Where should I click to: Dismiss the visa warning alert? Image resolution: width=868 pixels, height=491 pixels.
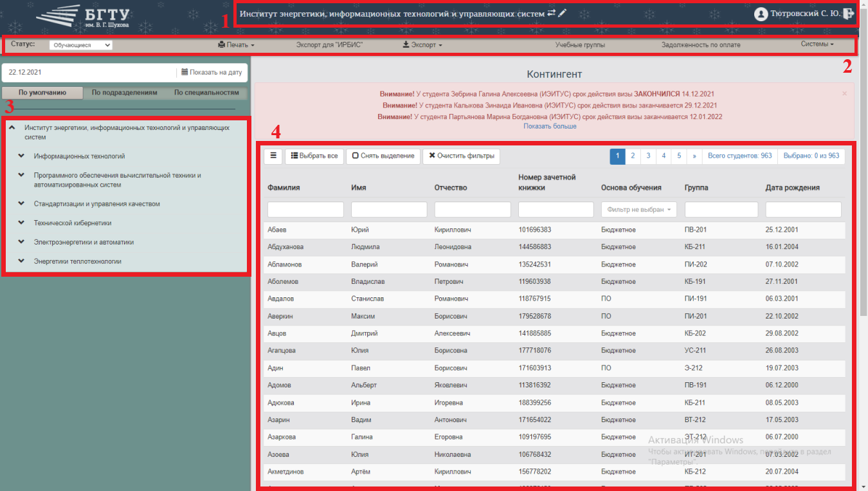coord(844,93)
